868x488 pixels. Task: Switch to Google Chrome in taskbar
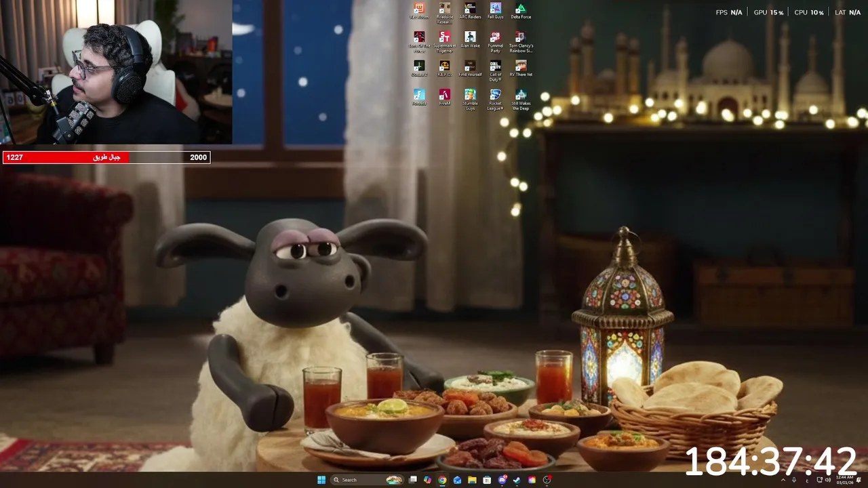tap(442, 480)
